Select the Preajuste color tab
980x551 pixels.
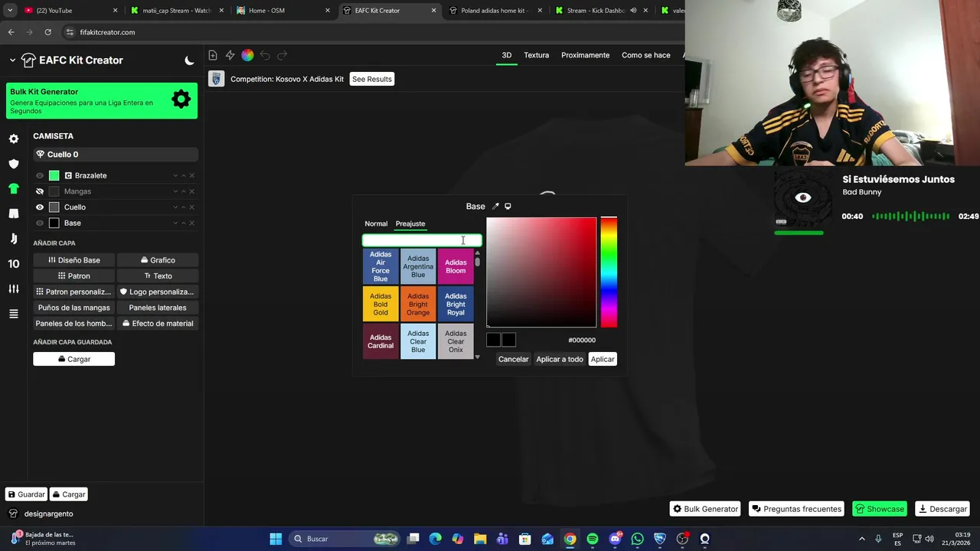coord(410,223)
